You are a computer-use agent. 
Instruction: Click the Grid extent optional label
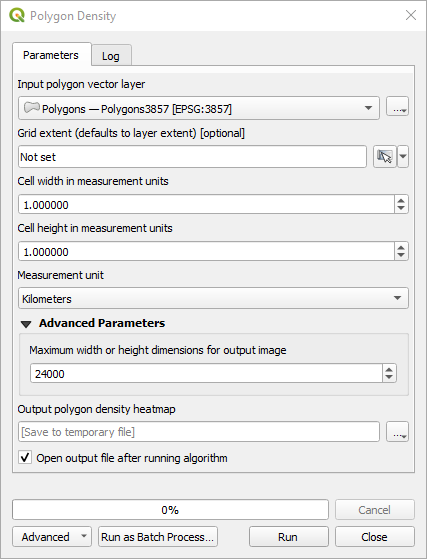(x=131, y=133)
